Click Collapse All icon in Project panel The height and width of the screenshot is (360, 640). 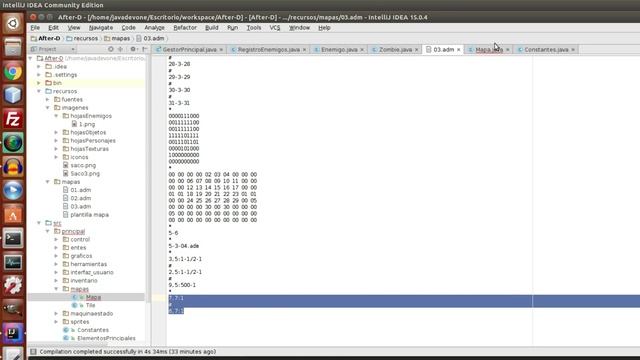click(120, 49)
